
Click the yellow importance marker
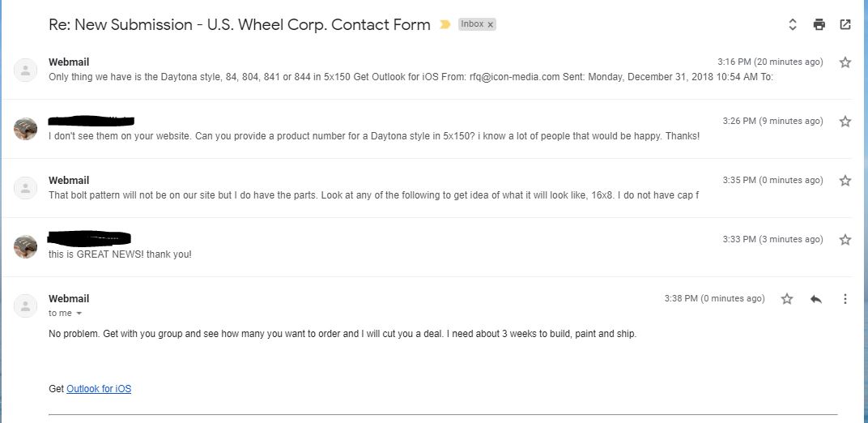tap(445, 25)
